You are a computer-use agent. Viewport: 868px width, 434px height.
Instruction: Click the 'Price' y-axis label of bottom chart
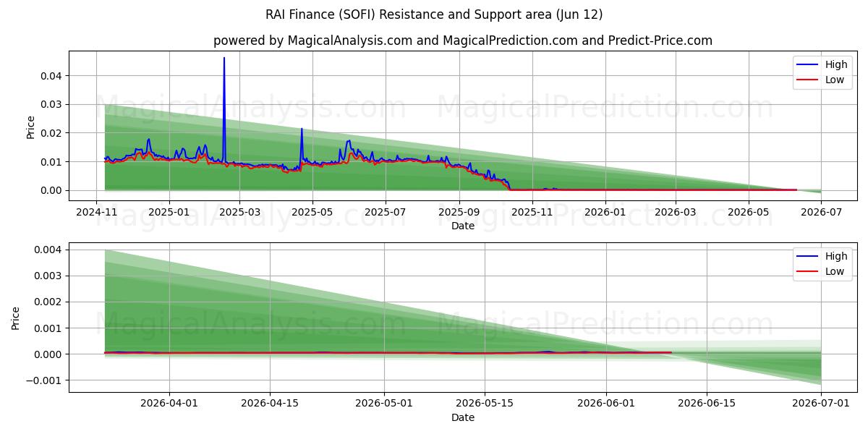pyautogui.click(x=16, y=318)
